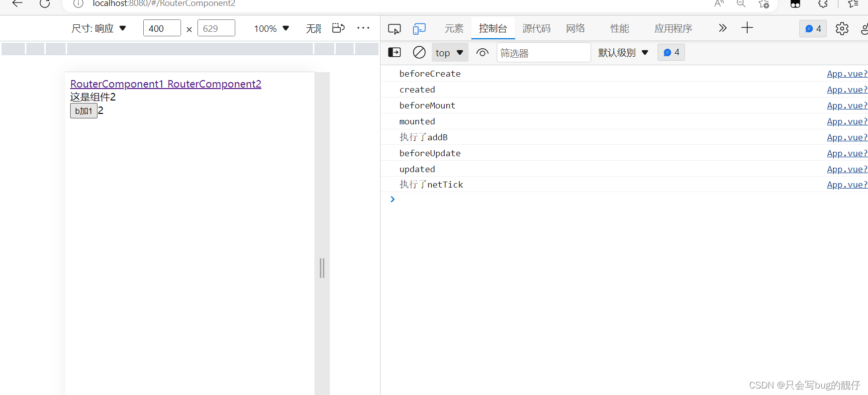Expand the 默认级别 log level dropdown

point(623,52)
